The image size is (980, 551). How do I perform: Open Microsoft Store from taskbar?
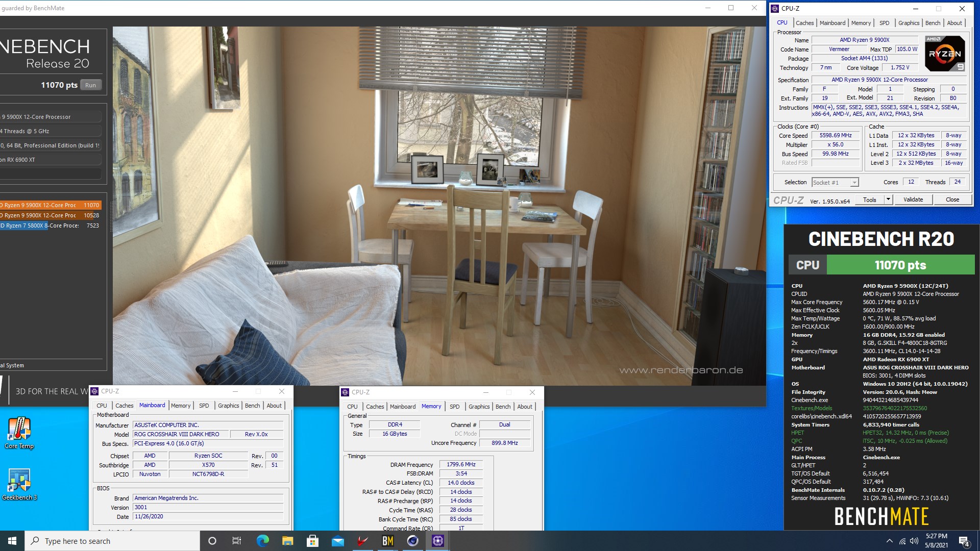(x=312, y=541)
